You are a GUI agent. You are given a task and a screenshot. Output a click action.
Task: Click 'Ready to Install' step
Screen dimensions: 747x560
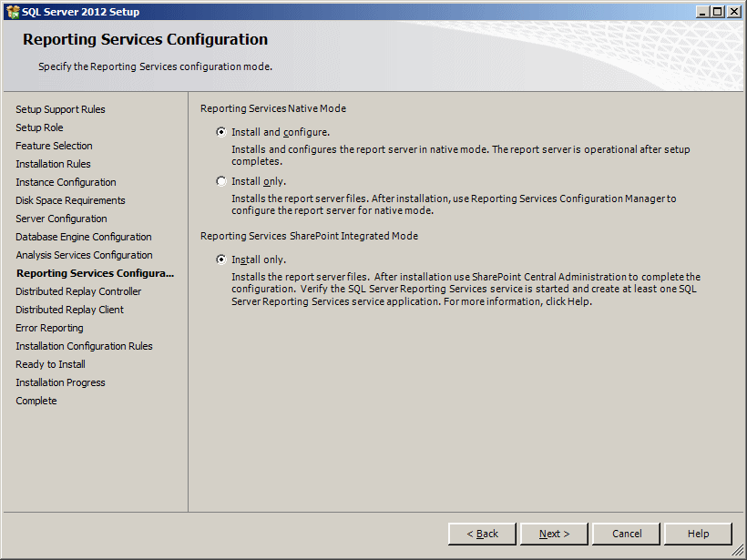click(50, 364)
